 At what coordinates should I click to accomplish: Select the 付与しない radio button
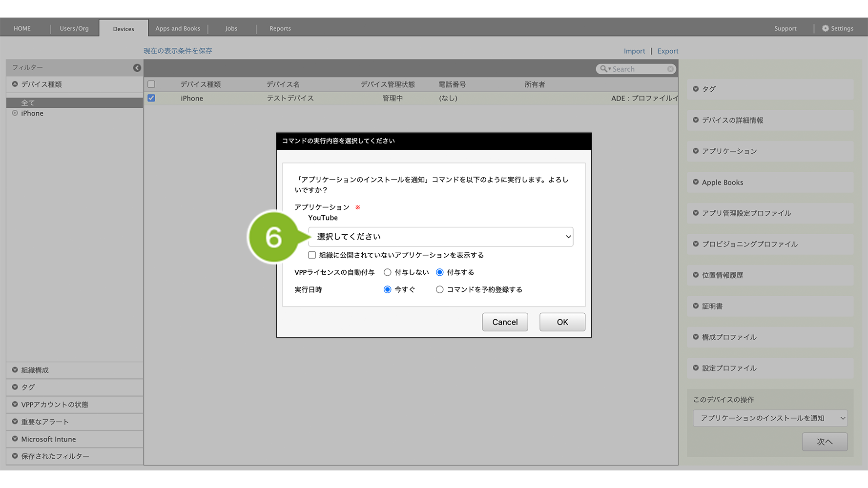coord(388,272)
